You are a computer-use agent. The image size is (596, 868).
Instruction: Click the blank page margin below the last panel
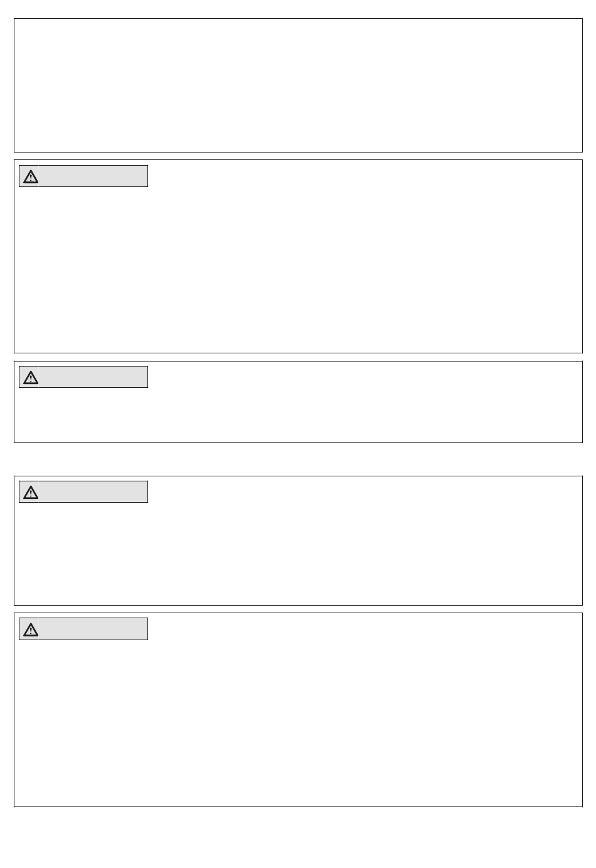click(298, 837)
